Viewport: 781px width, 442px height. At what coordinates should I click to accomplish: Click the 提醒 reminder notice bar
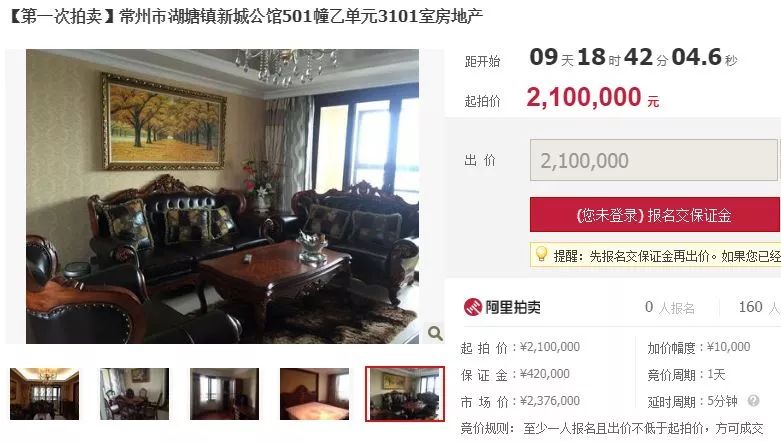[x=655, y=255]
